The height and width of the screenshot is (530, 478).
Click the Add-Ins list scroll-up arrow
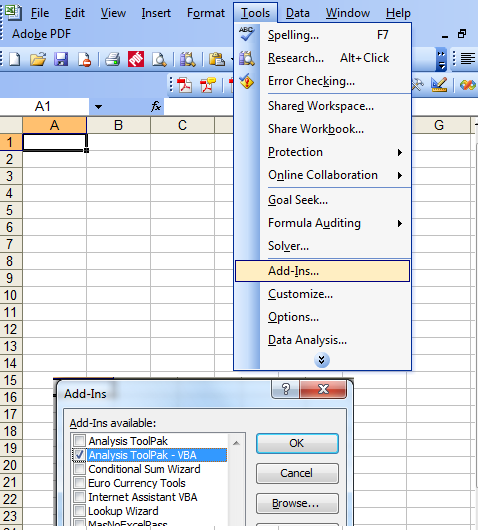tap(236, 442)
